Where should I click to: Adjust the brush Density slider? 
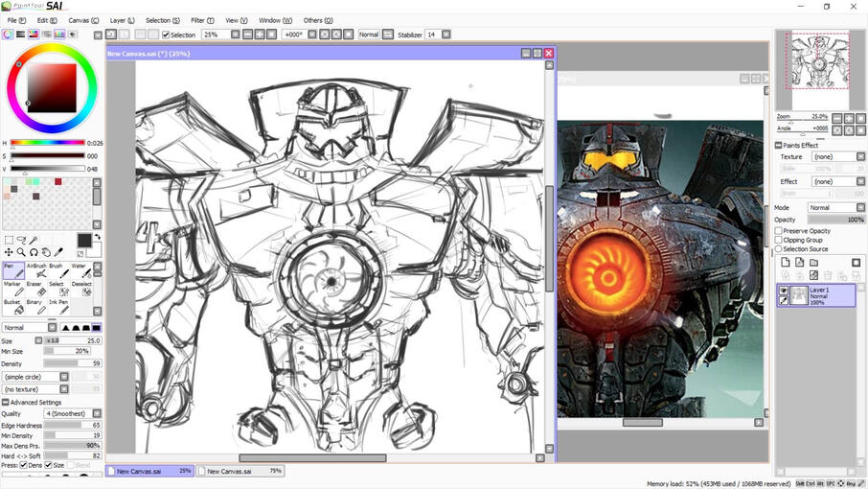click(x=72, y=363)
